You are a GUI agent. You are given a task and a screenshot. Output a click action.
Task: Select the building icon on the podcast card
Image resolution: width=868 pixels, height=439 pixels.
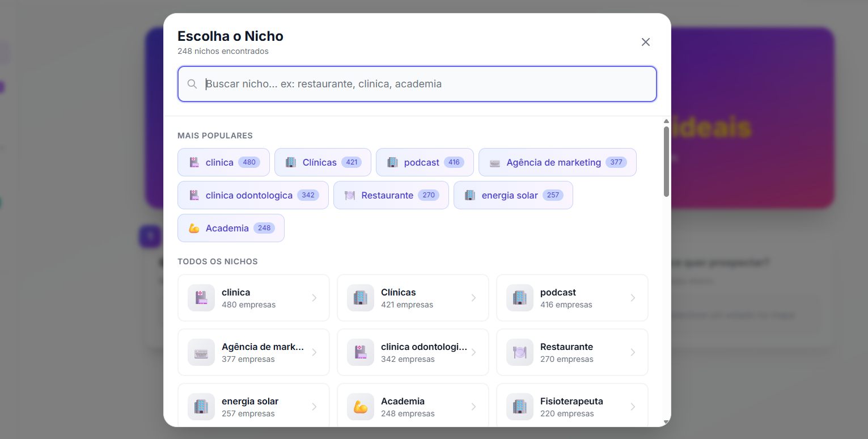(x=519, y=298)
